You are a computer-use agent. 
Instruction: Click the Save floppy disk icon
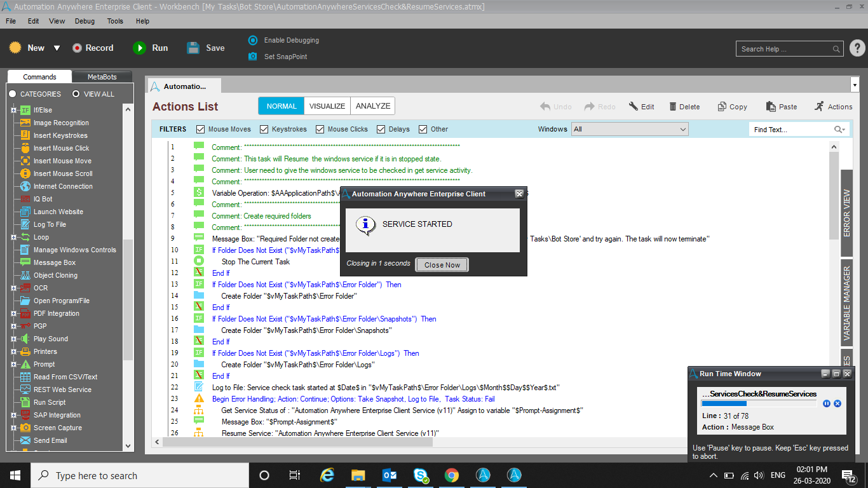[193, 48]
